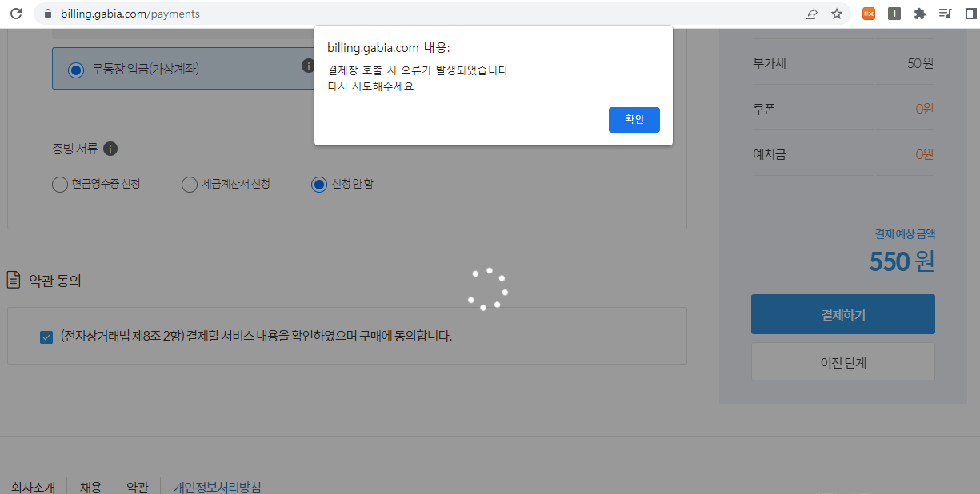Image resolution: width=980 pixels, height=494 pixels.
Task: Click info icon next to 증빙 서류
Action: 110,149
